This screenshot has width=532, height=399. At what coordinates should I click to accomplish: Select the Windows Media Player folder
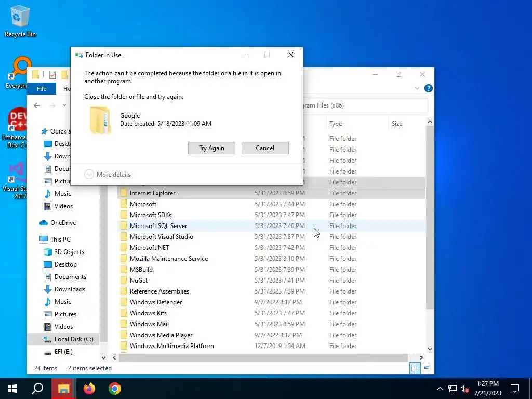(271, 335)
